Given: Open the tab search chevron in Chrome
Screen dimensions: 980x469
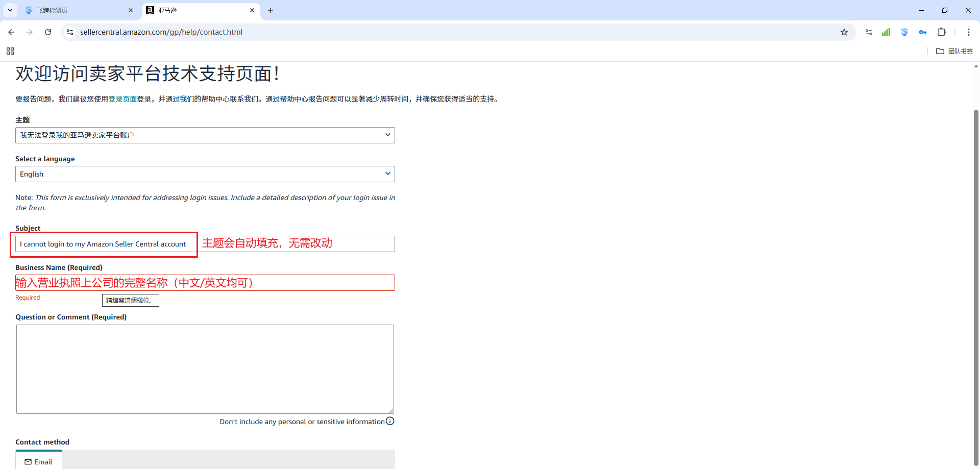Looking at the screenshot, I should (x=10, y=10).
